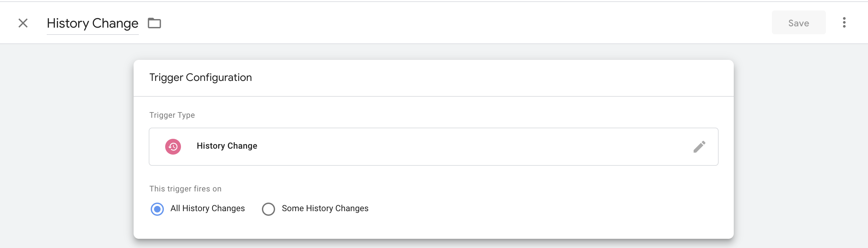Close the History Change trigger editor
This screenshot has width=868, height=248.
[23, 23]
